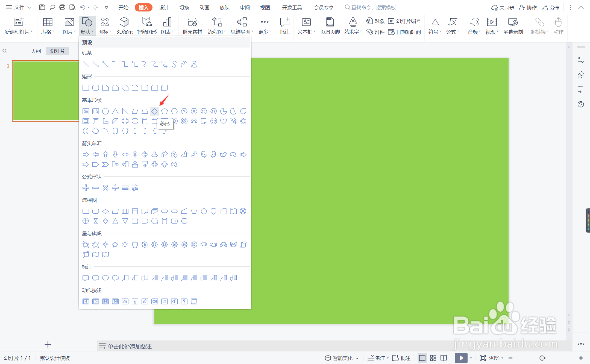
Task: Add a new slide with plus button
Action: 48,345
